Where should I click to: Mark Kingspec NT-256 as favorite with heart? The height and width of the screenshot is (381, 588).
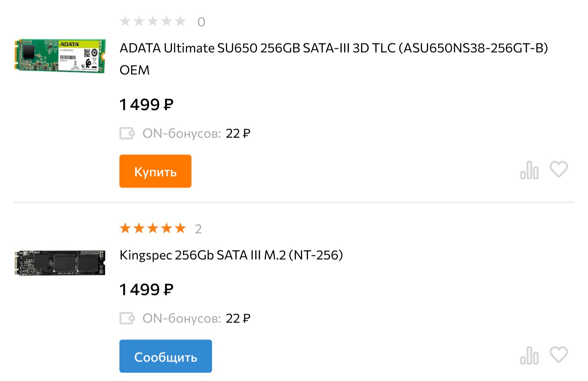[x=559, y=355]
